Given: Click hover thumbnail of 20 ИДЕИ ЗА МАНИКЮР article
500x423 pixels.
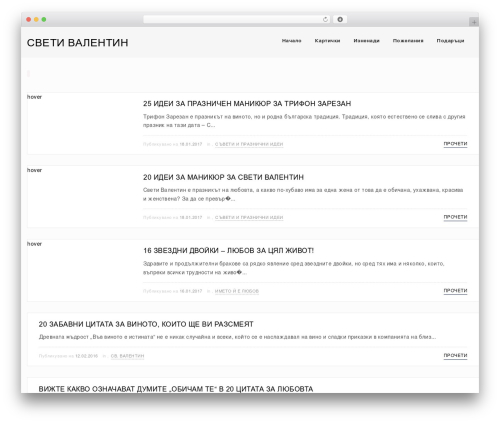Looking at the screenshot, I should pos(34,170).
